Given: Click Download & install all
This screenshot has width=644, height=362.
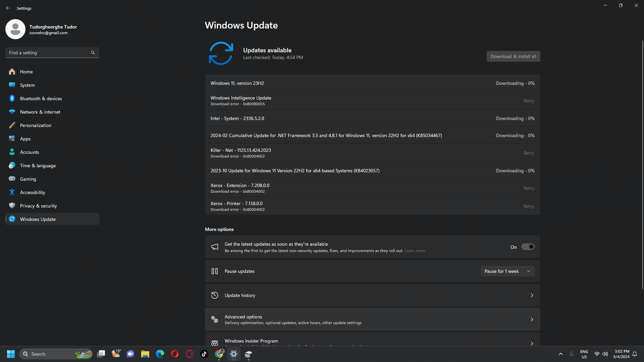Looking at the screenshot, I should coord(513,56).
